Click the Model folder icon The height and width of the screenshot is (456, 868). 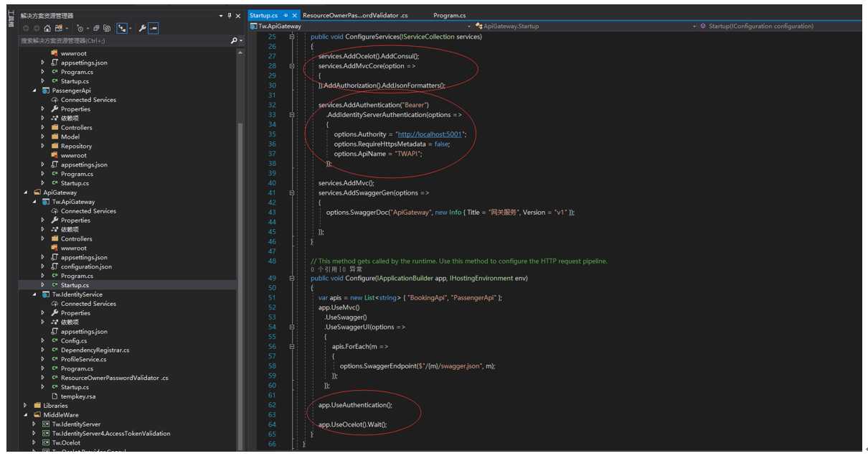[55, 136]
